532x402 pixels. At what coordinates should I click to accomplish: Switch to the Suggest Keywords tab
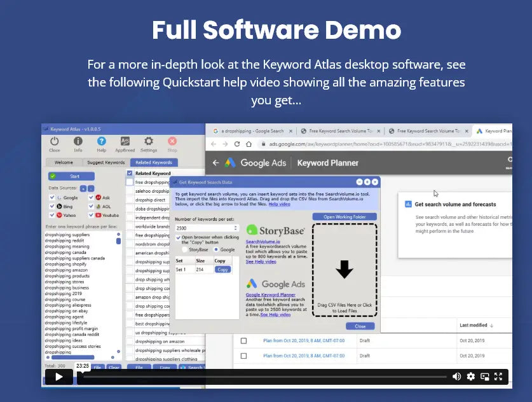tap(106, 162)
